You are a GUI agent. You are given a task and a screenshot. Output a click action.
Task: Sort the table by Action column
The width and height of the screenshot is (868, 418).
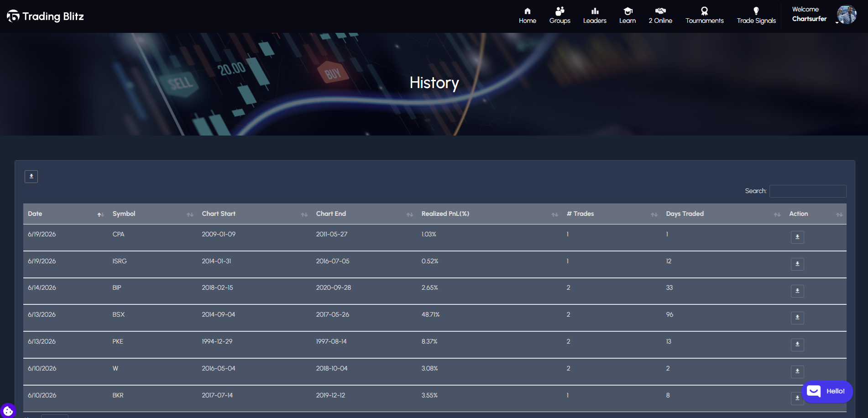coord(815,214)
